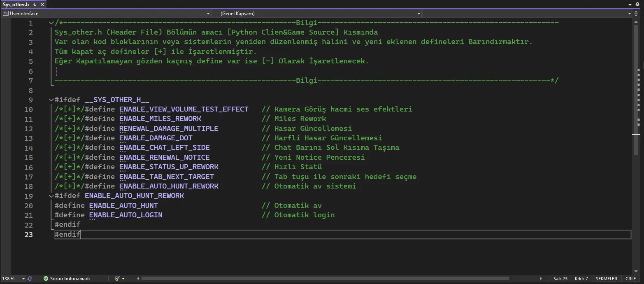
Task: Open the tab options gear icon
Action: (x=638, y=4)
